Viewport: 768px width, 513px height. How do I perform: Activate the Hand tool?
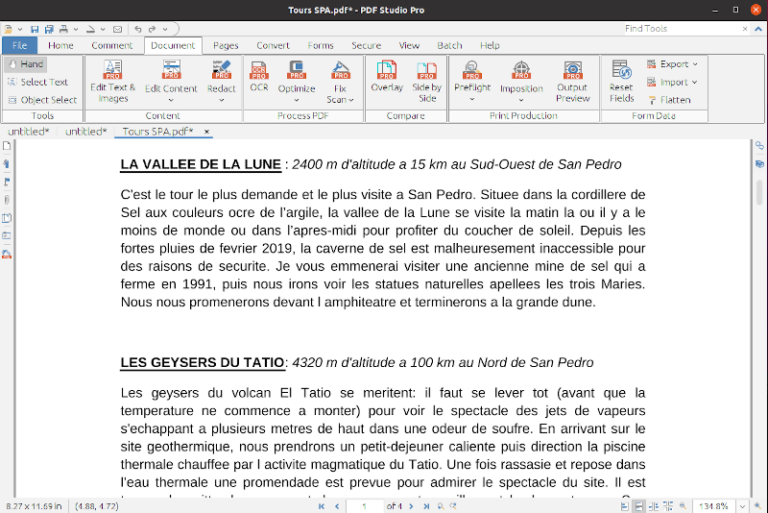pyautogui.click(x=26, y=64)
